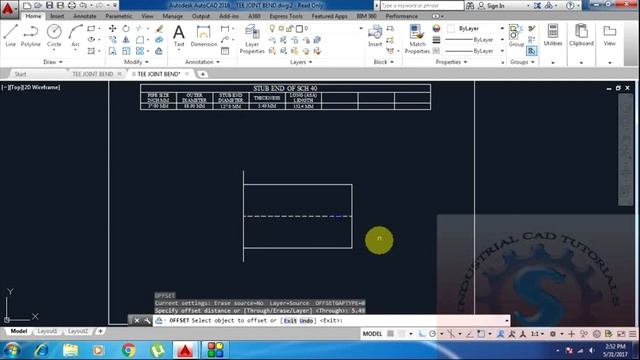Open the AutoCAD application menu
Screen dimensions: 640x360
coord(8,9)
